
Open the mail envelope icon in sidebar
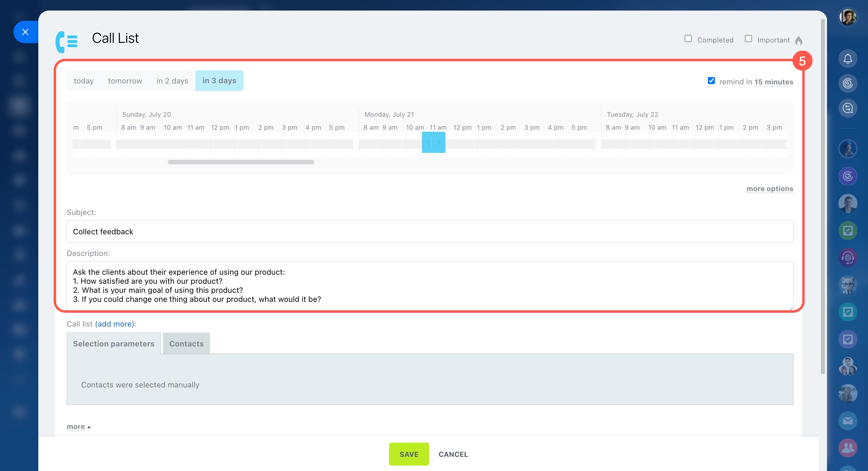(847, 421)
